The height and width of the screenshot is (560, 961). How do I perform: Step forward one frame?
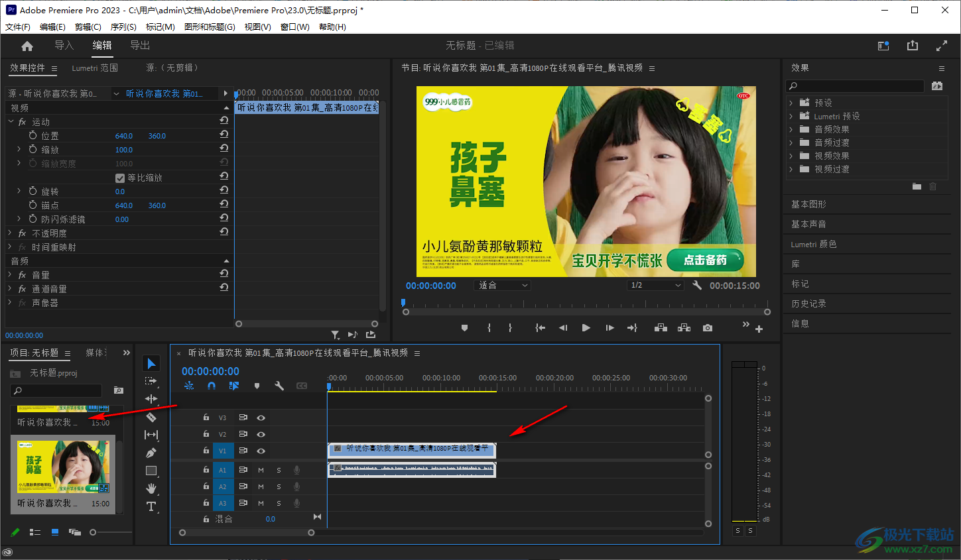coord(609,328)
